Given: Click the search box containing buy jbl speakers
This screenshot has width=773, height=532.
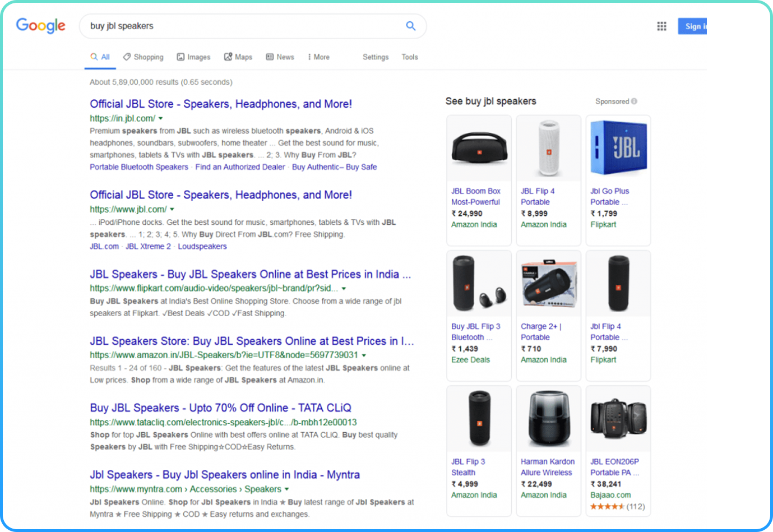Looking at the screenshot, I should [x=241, y=26].
